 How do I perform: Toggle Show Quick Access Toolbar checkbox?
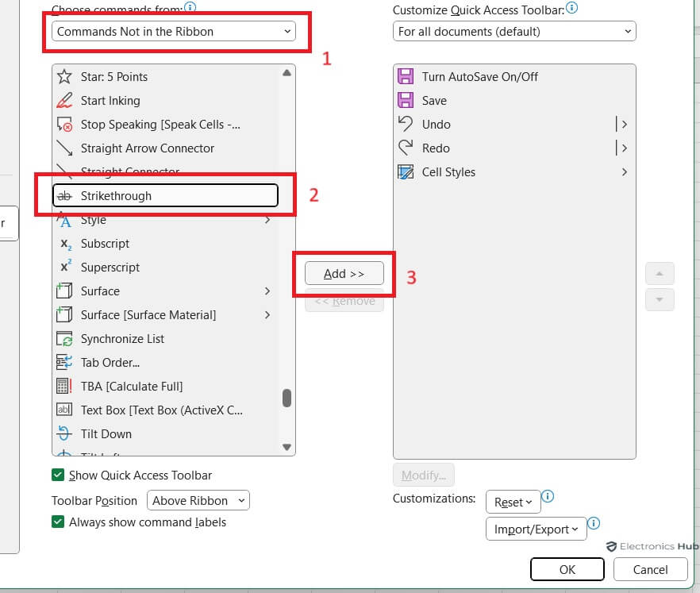point(58,476)
